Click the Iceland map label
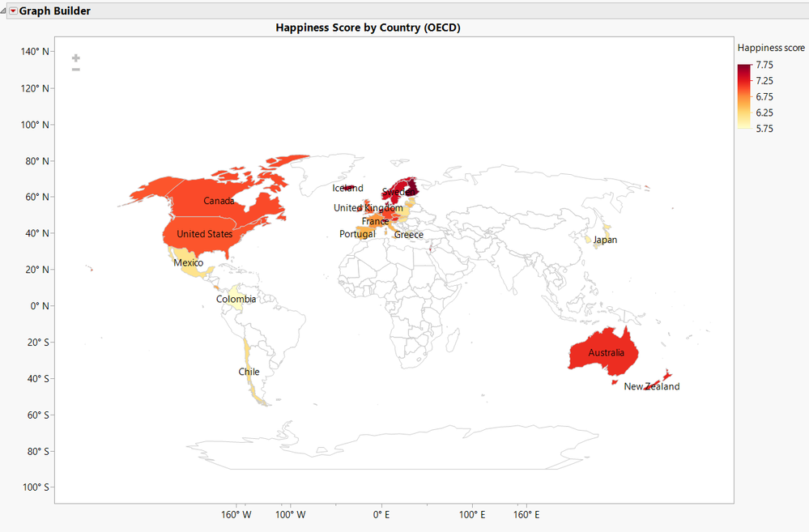 point(347,189)
